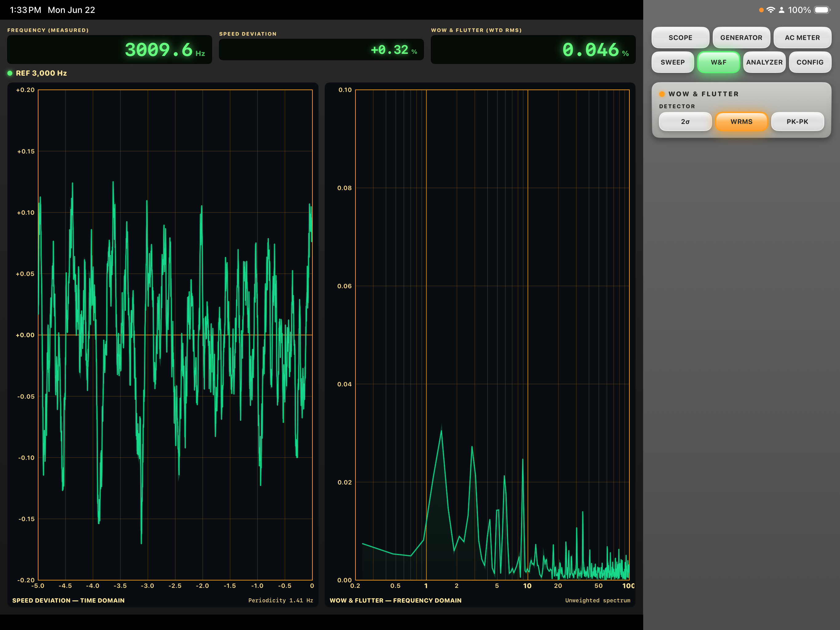Image resolution: width=840 pixels, height=630 pixels.
Task: Click the SPEED DEVIATION — TIME DOMAIN caption
Action: (x=68, y=600)
